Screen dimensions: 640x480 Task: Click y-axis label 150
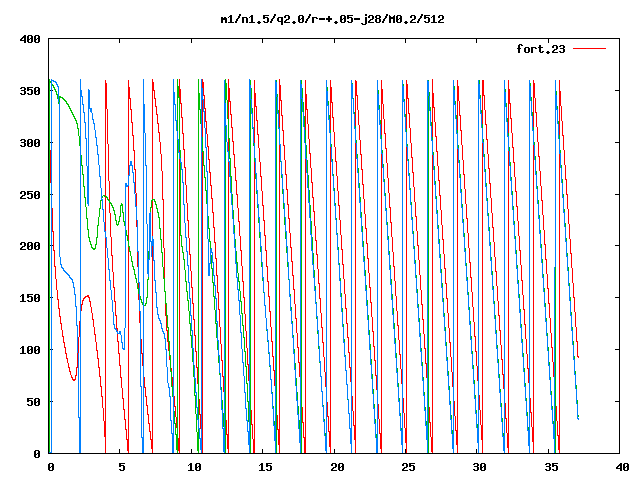point(30,298)
